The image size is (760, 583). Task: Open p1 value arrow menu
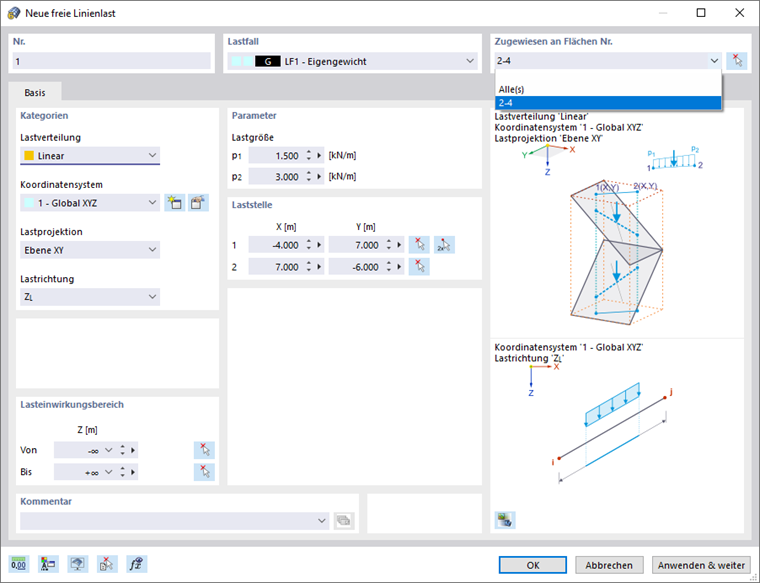click(319, 156)
